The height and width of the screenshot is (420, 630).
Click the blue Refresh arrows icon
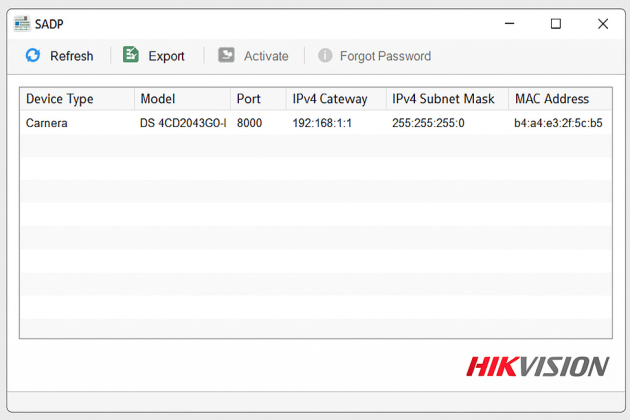33,55
